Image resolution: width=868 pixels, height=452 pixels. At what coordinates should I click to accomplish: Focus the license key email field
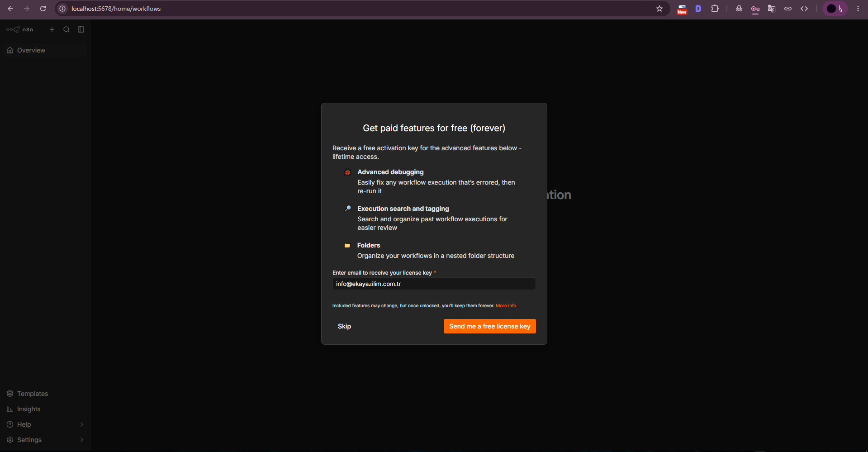(x=434, y=284)
